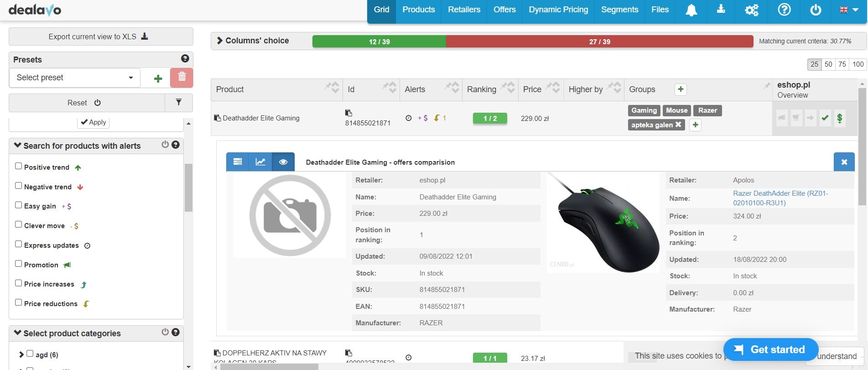Click the megaphone promotion icon in overview
Image resolution: width=868 pixels, height=370 pixels.
[x=782, y=118]
